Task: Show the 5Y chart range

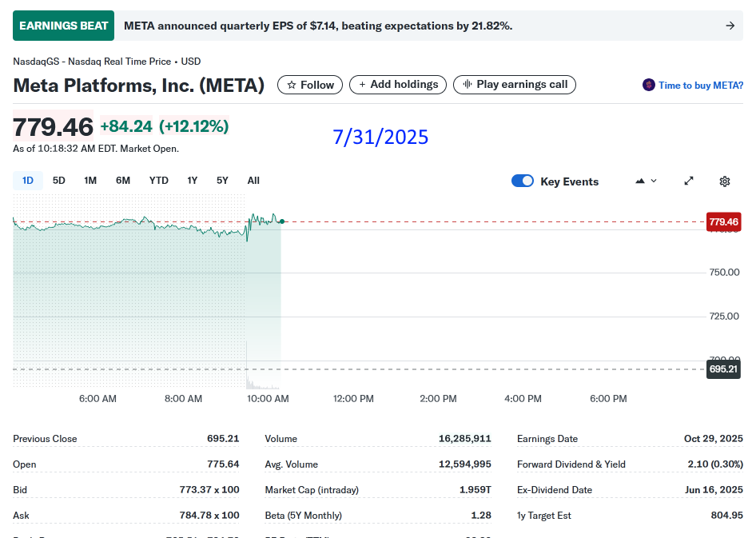Action: coord(222,181)
